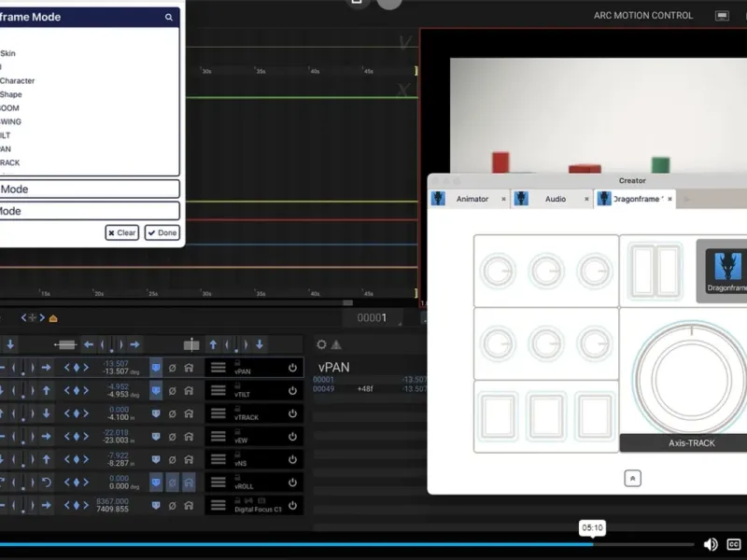Click the settings gear above vPAN panel
The image size is (747, 560).
pos(321,345)
